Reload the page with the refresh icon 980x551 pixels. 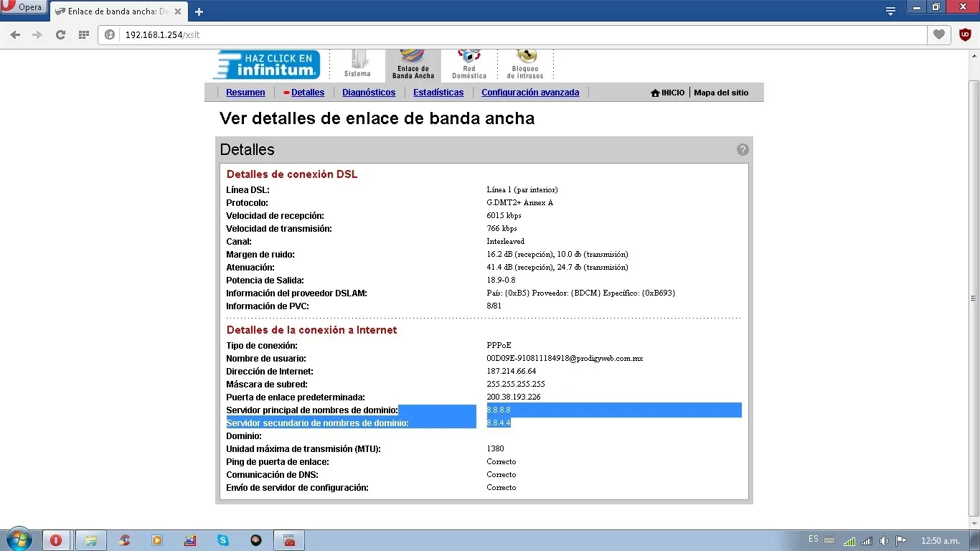point(60,34)
